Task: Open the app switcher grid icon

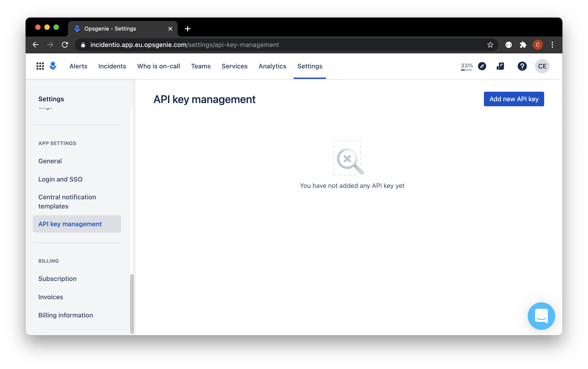Action: pyautogui.click(x=40, y=66)
